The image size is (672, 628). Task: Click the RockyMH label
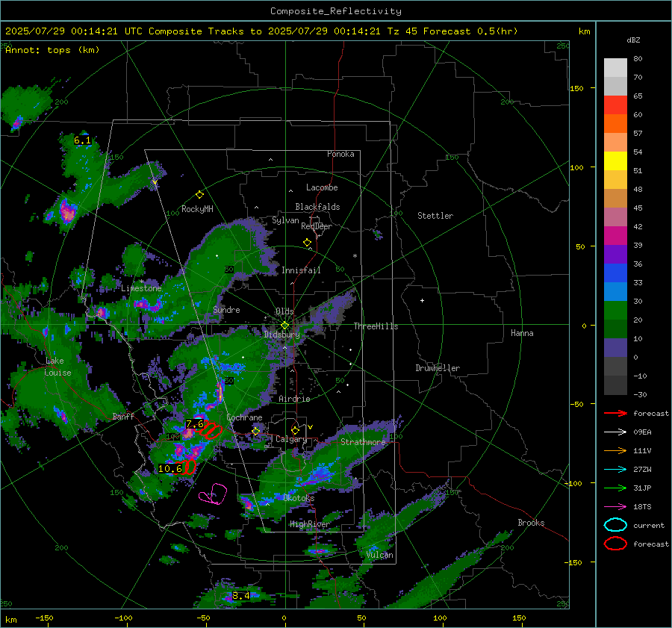197,209
